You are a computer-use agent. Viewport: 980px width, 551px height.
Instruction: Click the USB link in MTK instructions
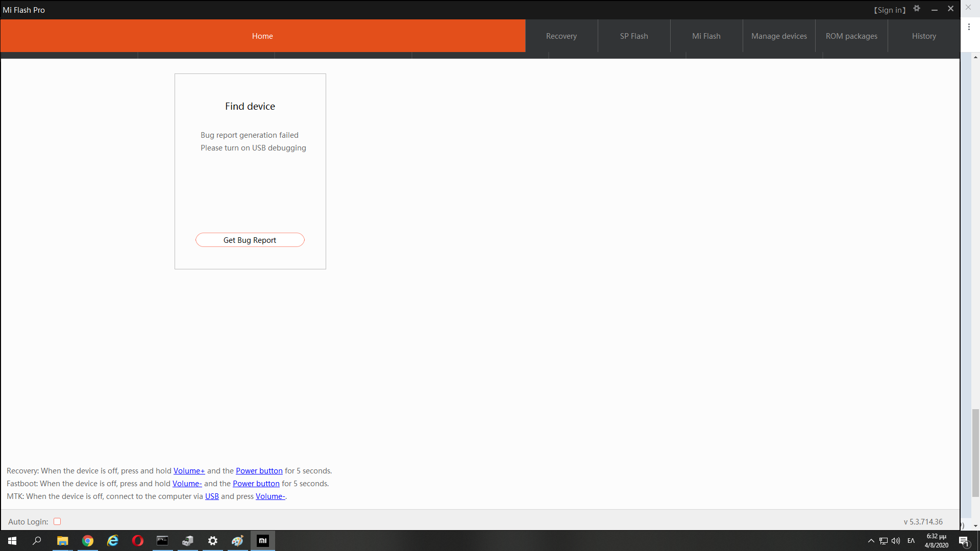tap(212, 496)
